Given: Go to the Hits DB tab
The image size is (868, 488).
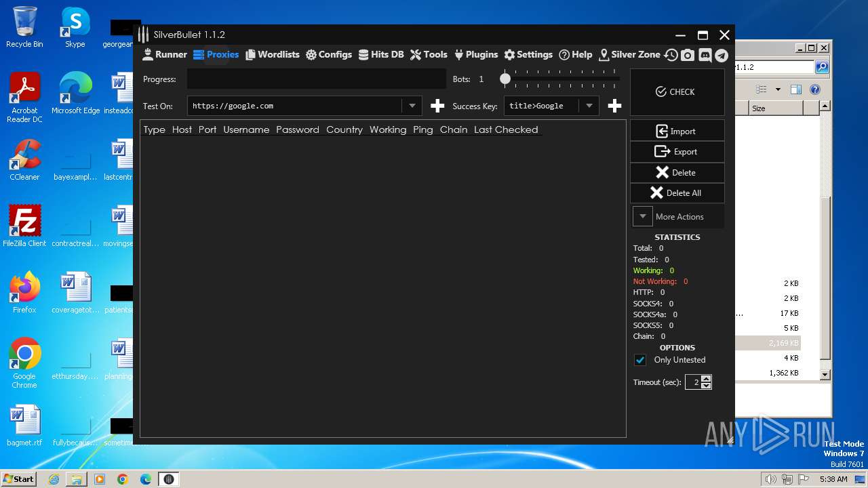Looking at the screenshot, I should [x=381, y=55].
